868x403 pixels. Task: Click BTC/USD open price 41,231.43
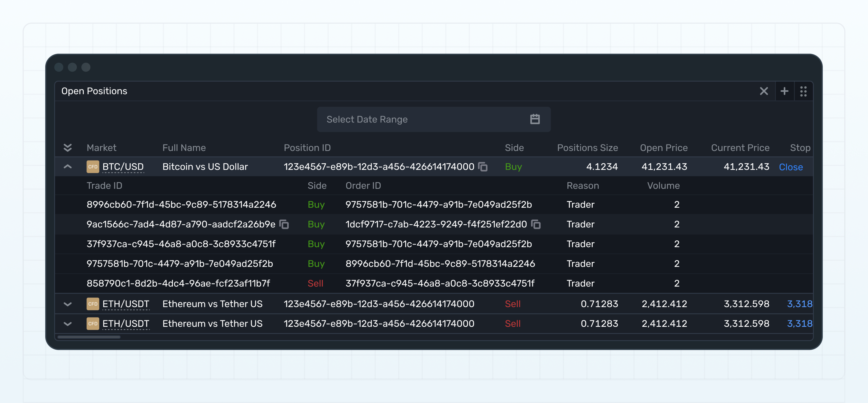coord(664,167)
